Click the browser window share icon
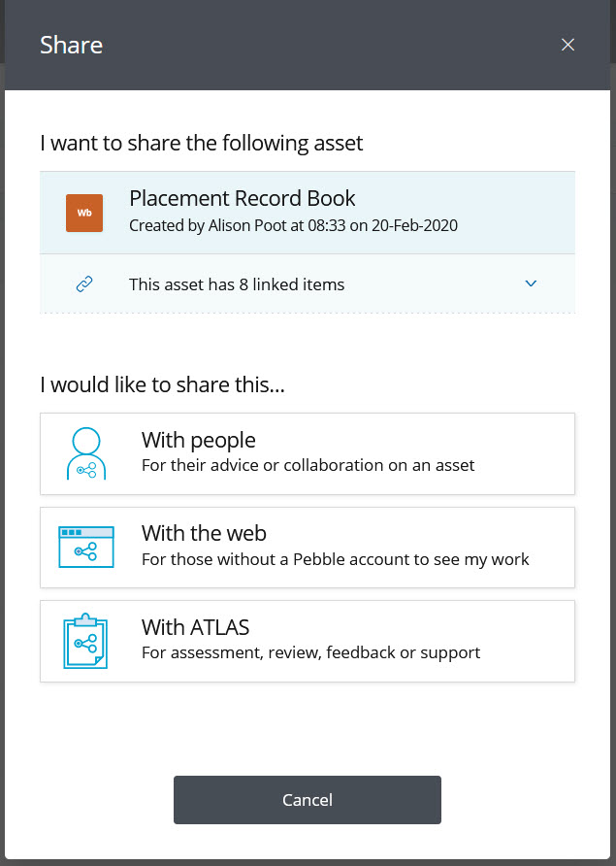The height and width of the screenshot is (866, 616). pyautogui.click(x=86, y=548)
